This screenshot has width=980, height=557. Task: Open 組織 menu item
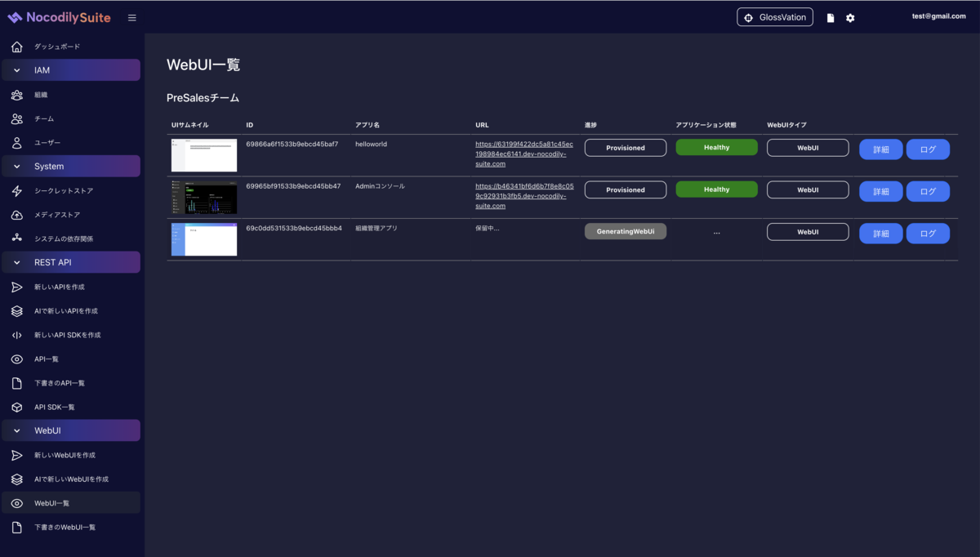(x=71, y=95)
